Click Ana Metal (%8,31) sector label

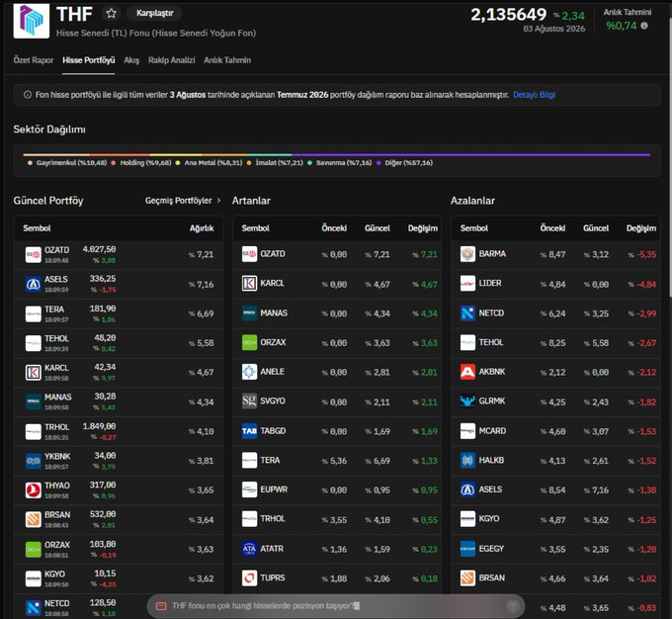coord(213,162)
